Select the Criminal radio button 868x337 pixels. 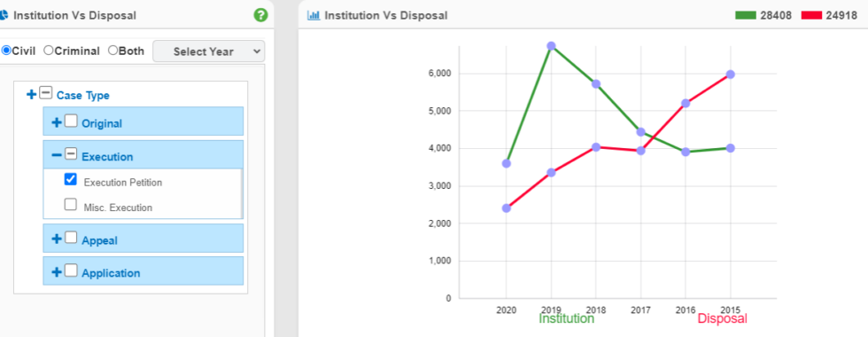(48, 51)
